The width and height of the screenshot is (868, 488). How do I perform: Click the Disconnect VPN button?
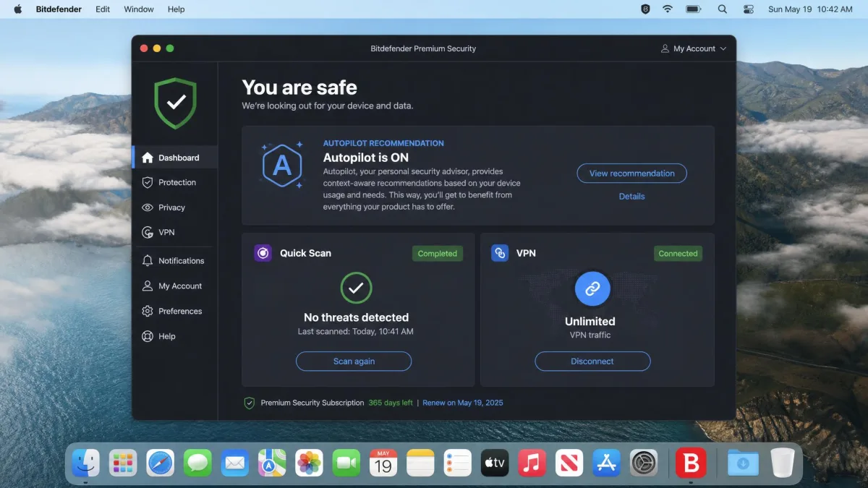[x=592, y=361]
